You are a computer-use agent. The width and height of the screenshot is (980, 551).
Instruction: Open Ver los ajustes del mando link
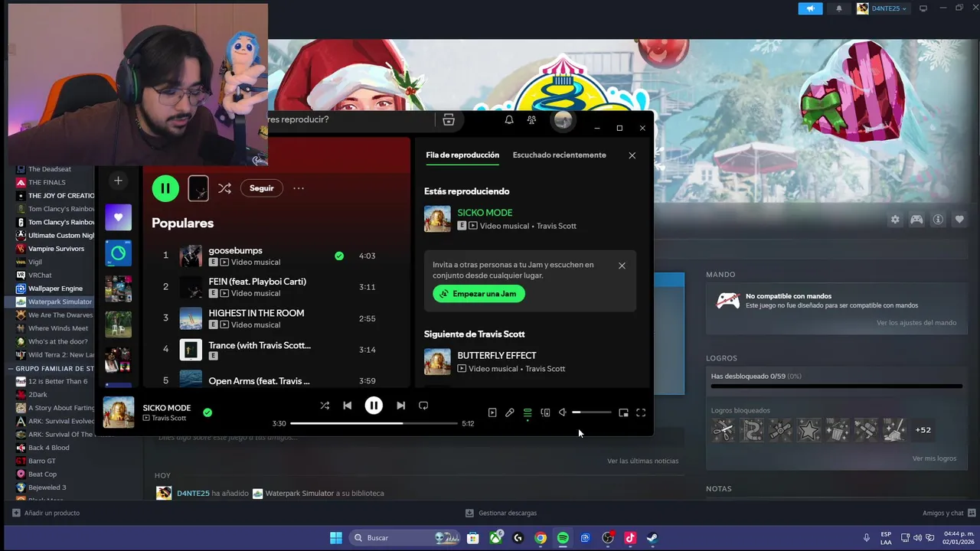click(916, 323)
